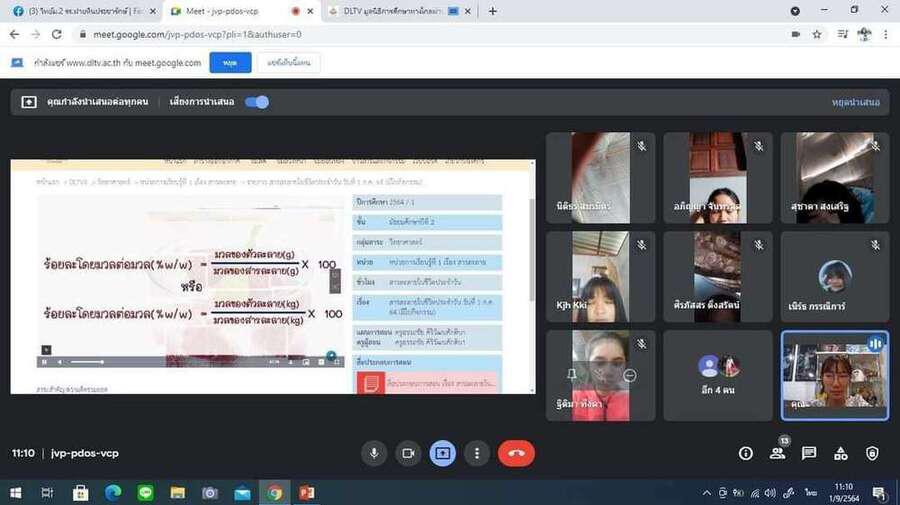Open meeting details info icon
The width and height of the screenshot is (900, 505).
[x=746, y=453]
